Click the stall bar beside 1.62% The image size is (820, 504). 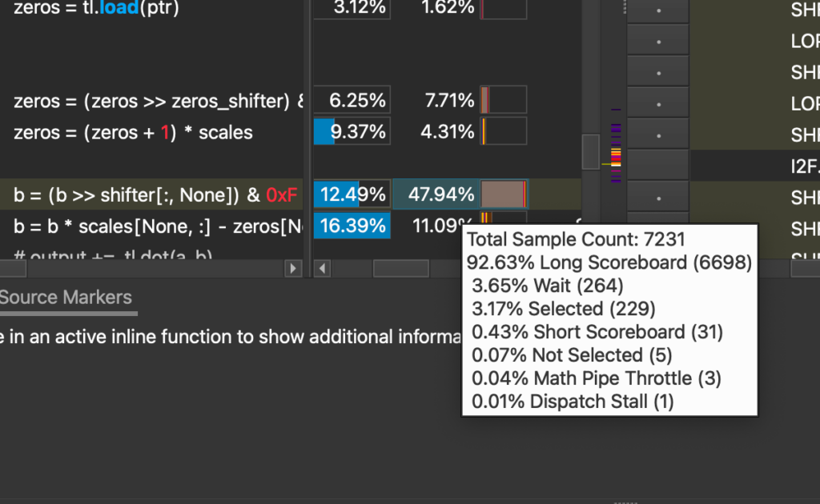coord(503,9)
